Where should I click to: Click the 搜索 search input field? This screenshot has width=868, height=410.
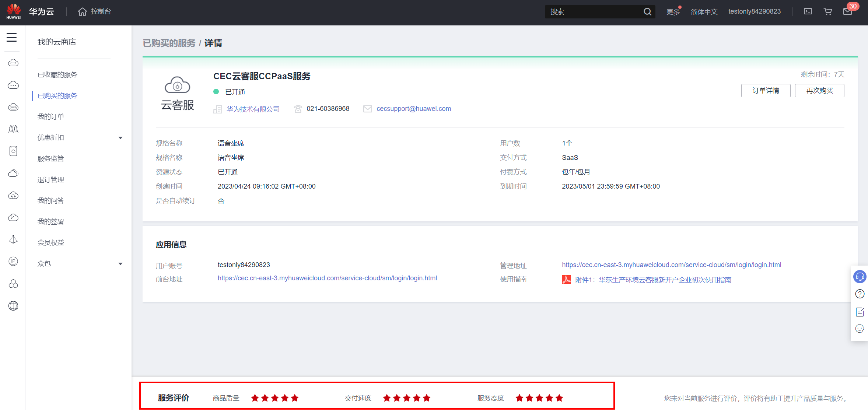594,12
